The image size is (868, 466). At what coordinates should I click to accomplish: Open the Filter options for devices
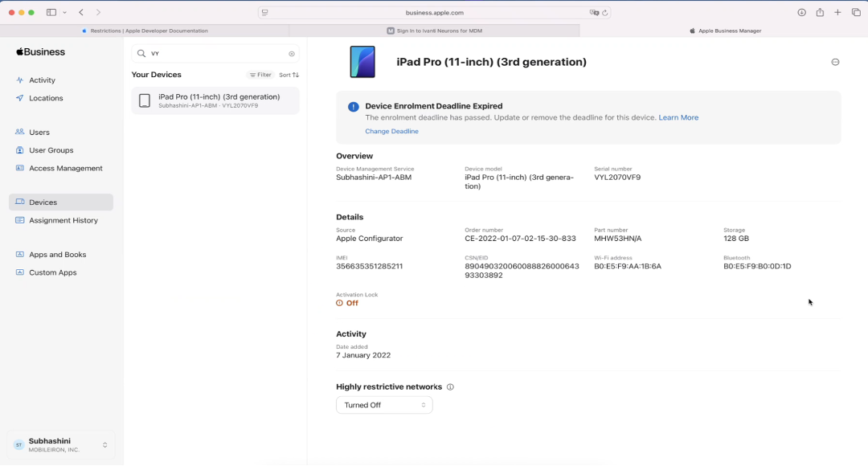tap(260, 75)
